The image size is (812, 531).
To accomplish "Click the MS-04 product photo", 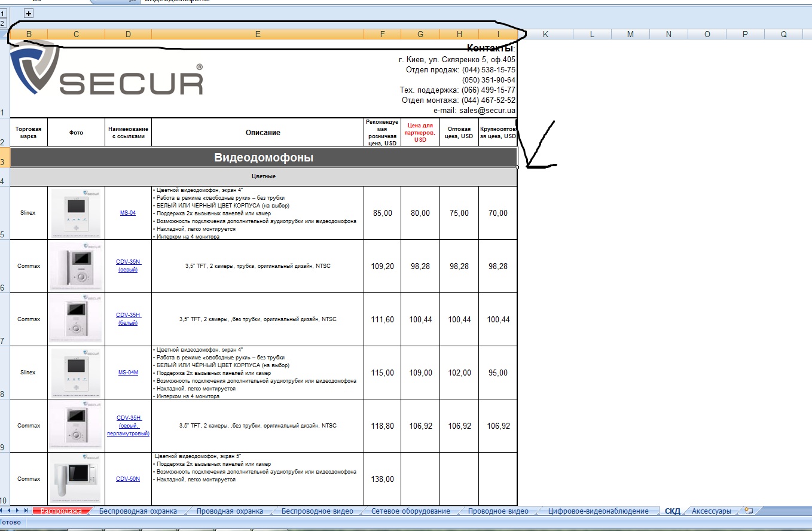I will point(76,213).
